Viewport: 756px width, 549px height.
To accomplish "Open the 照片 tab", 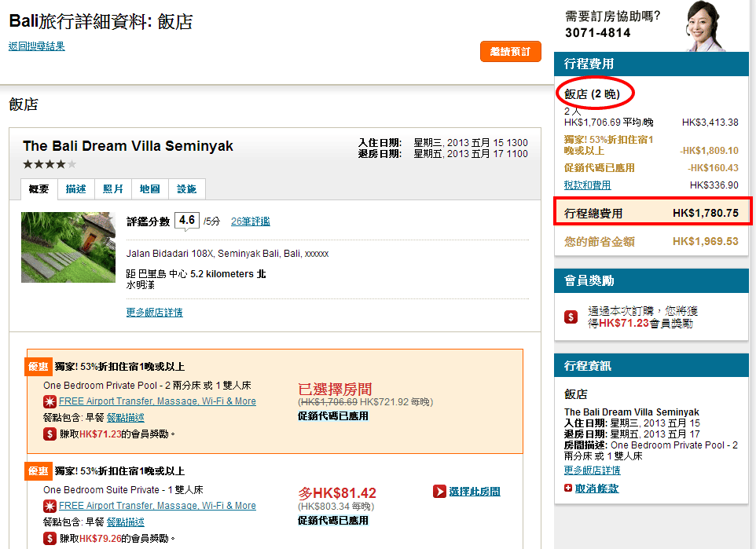I will tap(113, 189).
